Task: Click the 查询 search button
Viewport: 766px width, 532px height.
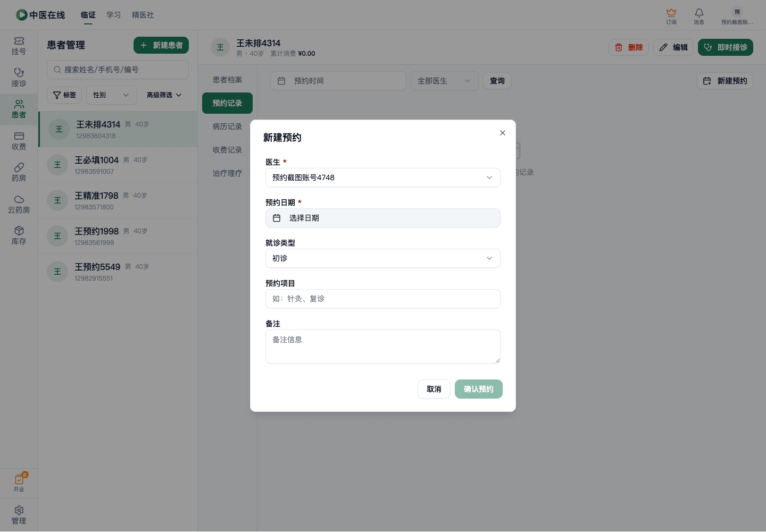Action: click(x=497, y=81)
